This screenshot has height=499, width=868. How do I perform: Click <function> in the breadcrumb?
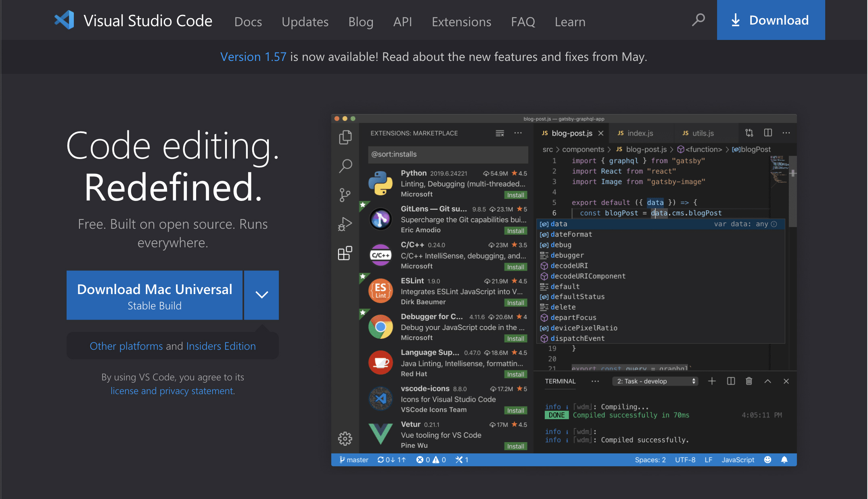coord(700,149)
